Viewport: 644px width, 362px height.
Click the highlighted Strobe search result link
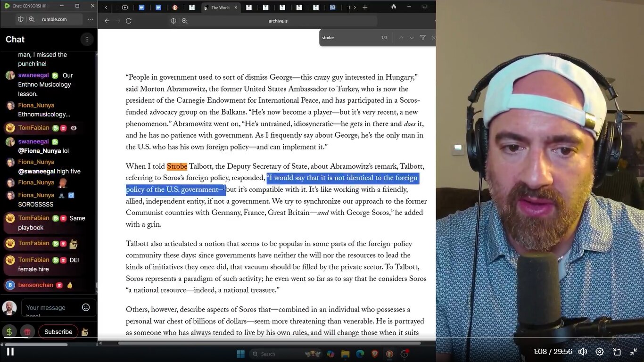[177, 166]
